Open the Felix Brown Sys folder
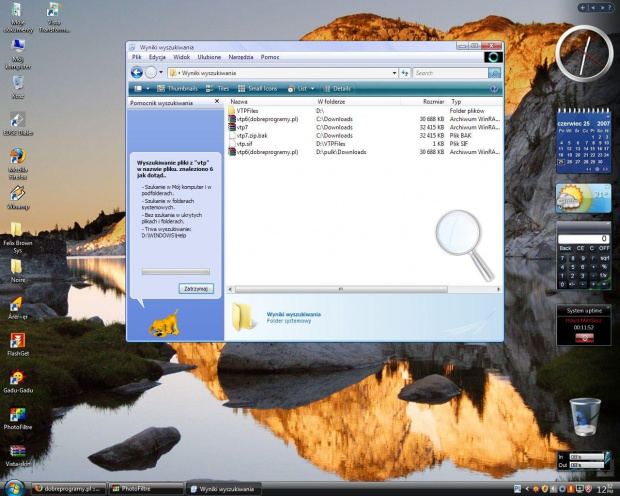The width and height of the screenshot is (620, 496). [x=17, y=237]
